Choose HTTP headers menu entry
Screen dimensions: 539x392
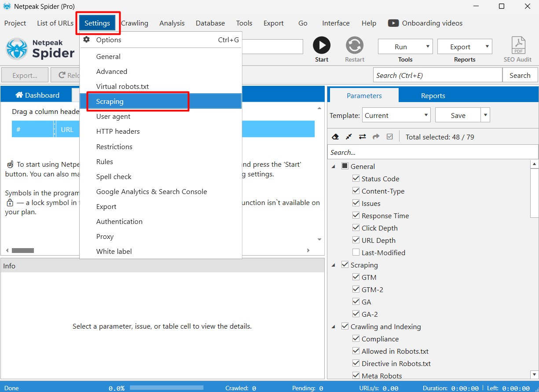point(161,131)
